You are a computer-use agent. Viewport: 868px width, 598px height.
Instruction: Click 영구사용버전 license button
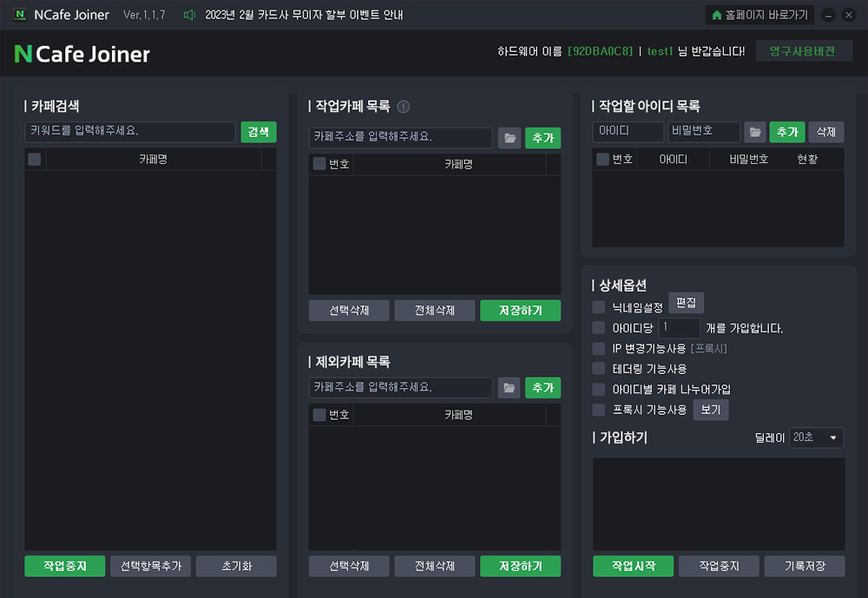pyautogui.click(x=804, y=51)
